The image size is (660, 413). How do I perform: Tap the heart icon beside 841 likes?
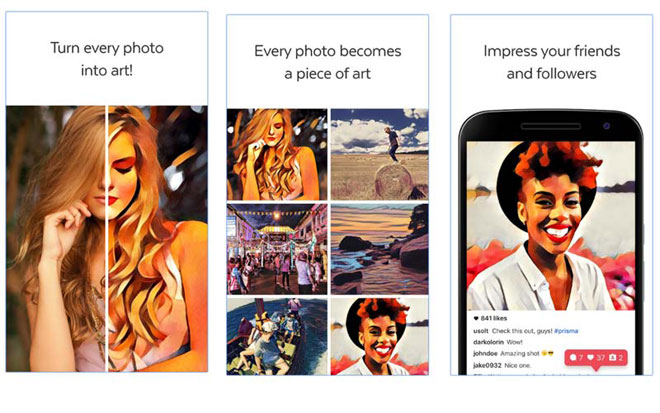(x=476, y=318)
